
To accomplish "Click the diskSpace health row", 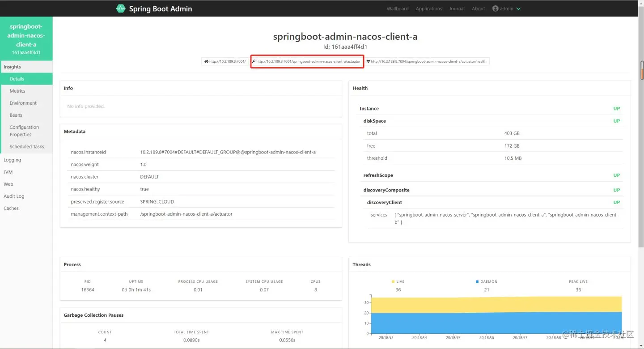I will (491, 121).
